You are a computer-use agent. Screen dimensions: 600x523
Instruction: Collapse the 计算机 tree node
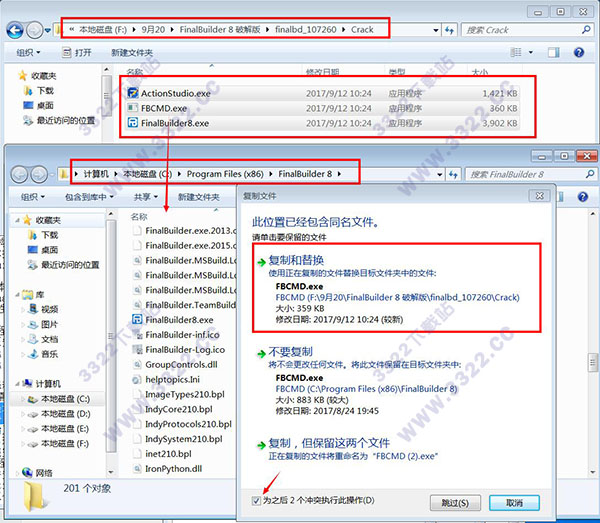point(18,383)
